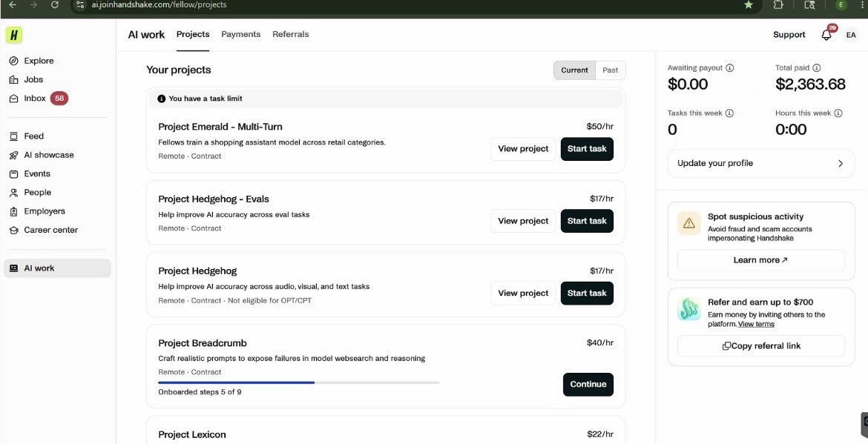Open Employers in the sidebar
This screenshot has height=444, width=868.
[37, 211]
